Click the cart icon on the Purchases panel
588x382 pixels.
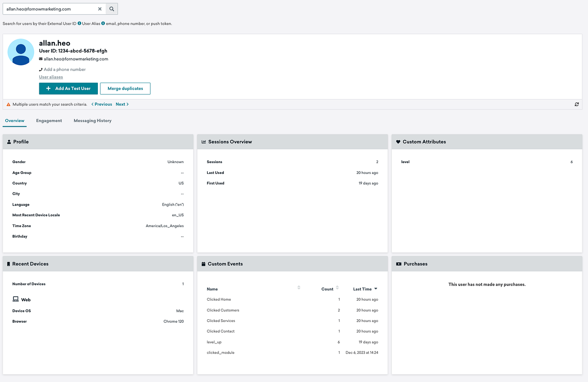coord(398,263)
